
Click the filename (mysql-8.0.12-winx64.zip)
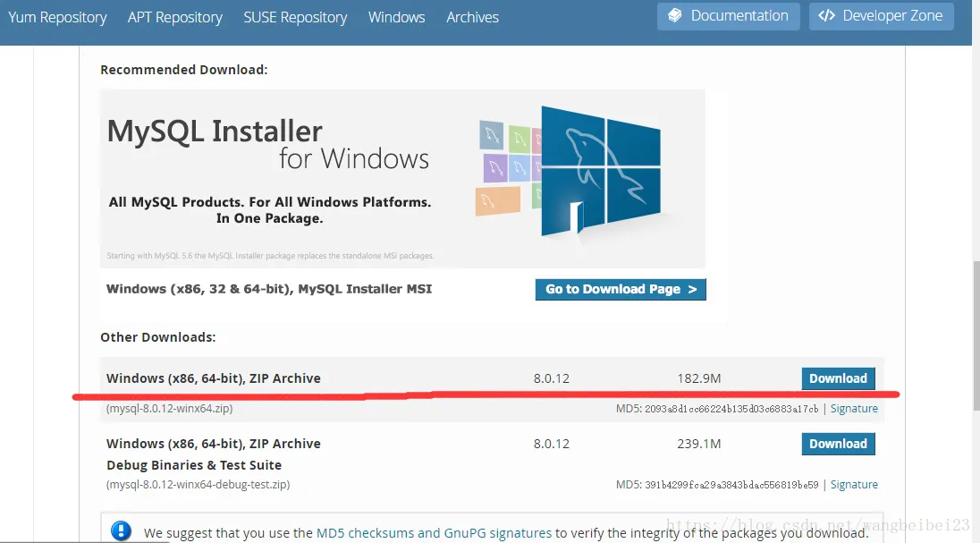click(169, 409)
